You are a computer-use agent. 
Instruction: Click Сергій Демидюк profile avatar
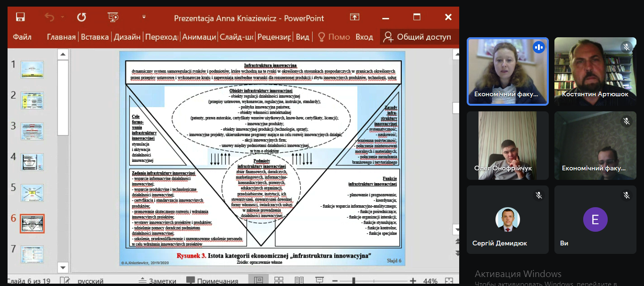[508, 219]
